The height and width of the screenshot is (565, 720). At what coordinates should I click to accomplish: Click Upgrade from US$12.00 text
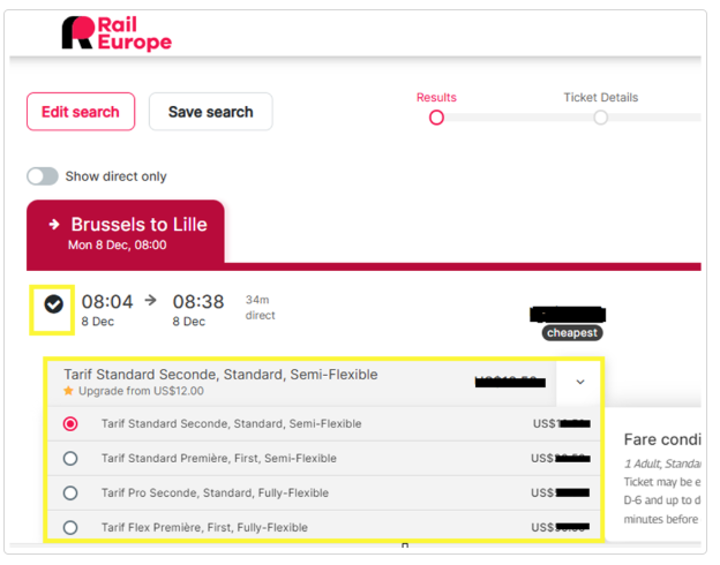[141, 391]
